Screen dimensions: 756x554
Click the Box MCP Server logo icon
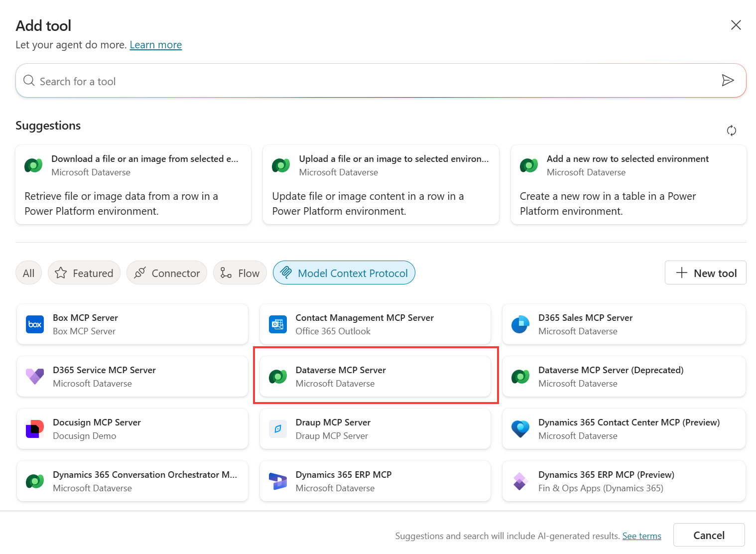35,324
